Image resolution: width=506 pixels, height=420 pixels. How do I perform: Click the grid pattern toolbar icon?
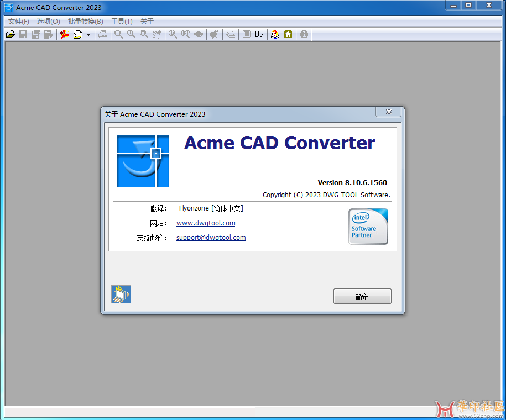click(x=247, y=34)
